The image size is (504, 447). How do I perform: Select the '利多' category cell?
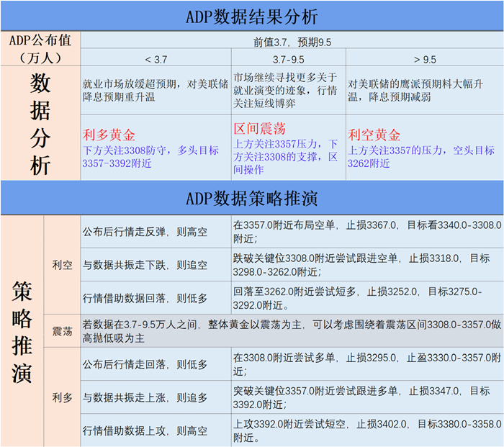[62, 397]
